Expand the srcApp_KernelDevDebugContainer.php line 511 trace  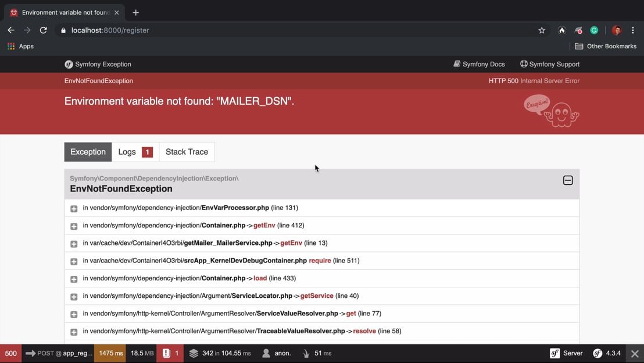tap(74, 261)
